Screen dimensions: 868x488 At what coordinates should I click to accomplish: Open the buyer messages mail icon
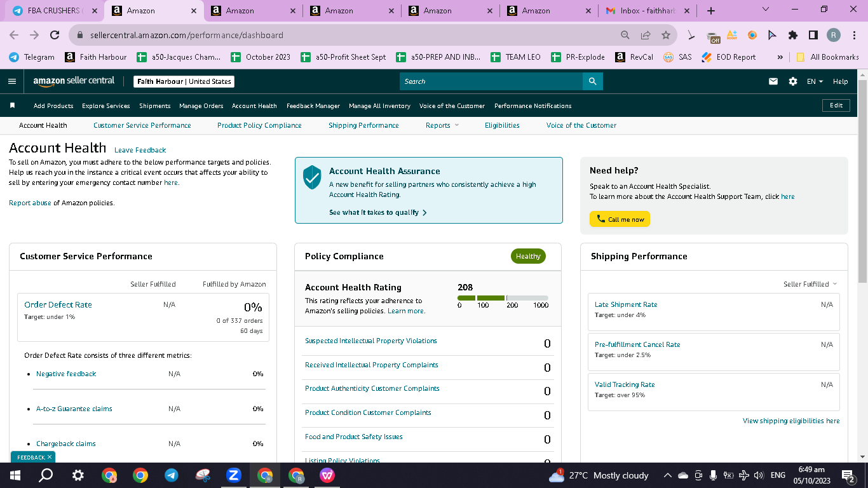pyautogui.click(x=773, y=81)
